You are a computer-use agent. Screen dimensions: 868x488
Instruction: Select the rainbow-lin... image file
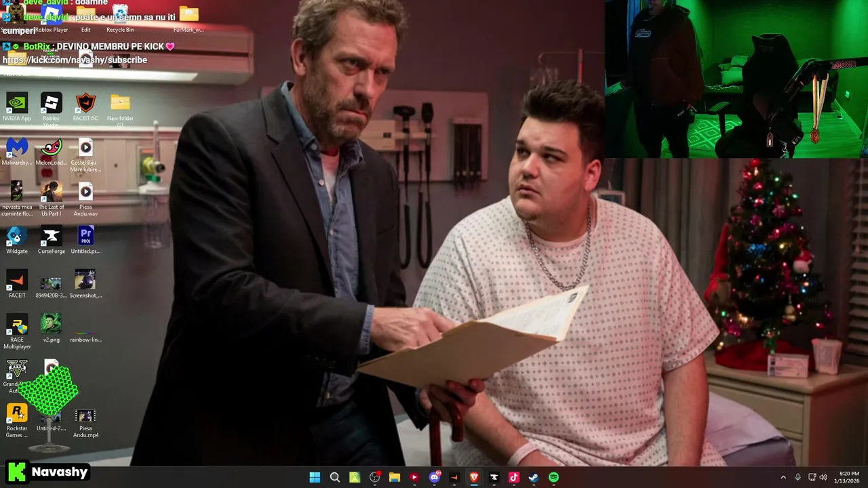pos(85,335)
